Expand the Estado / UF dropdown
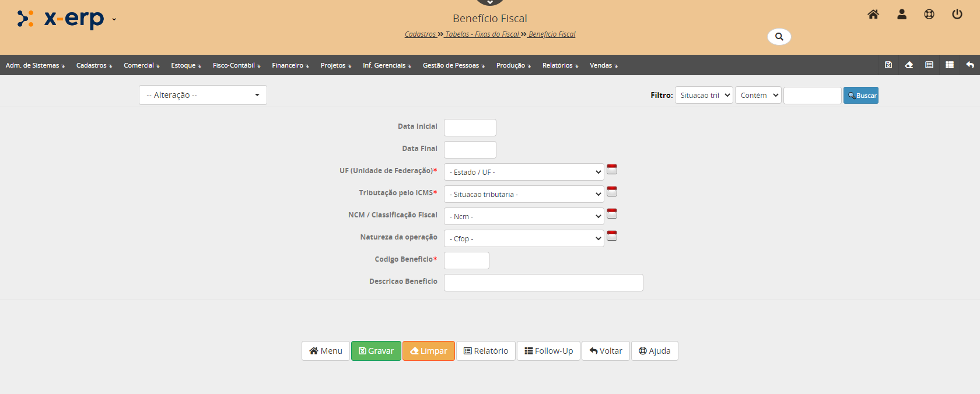This screenshot has height=394, width=980. pyautogui.click(x=523, y=173)
